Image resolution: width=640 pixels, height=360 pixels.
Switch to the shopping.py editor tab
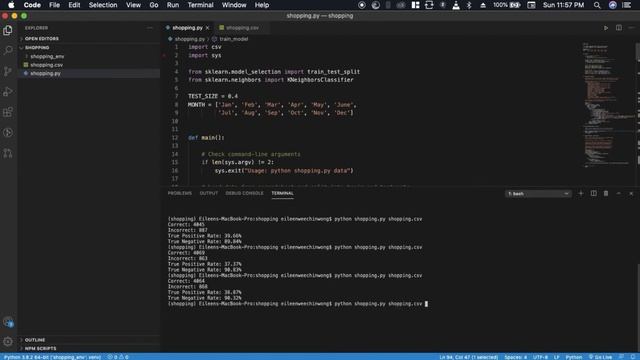point(187,28)
